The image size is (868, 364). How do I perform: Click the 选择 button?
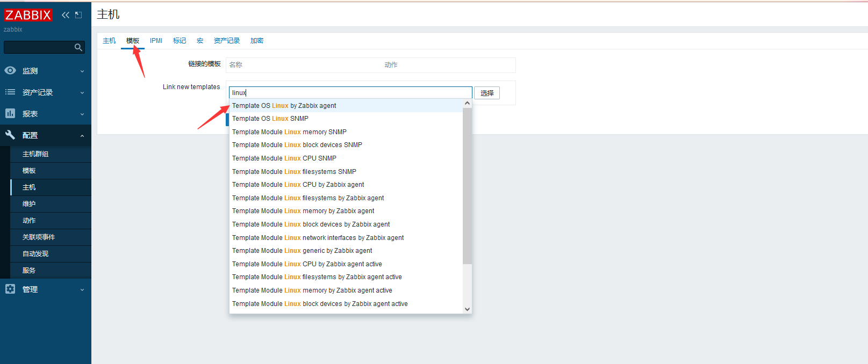point(487,93)
